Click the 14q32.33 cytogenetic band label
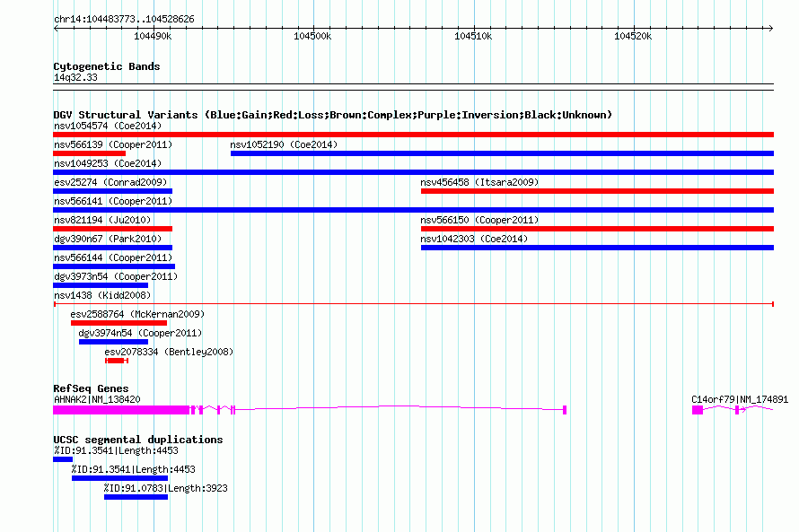The image size is (799, 532). coord(75,77)
